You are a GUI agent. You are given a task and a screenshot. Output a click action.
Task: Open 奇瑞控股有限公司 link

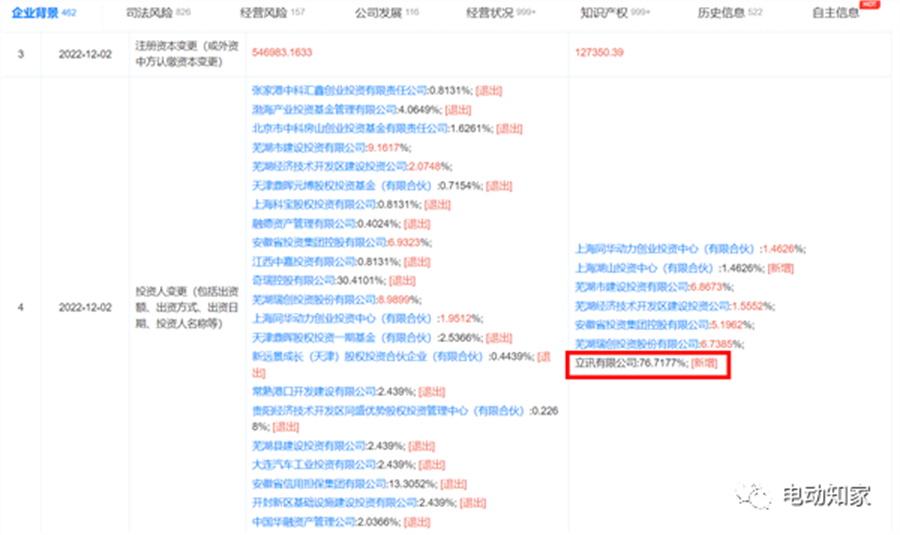click(x=293, y=281)
